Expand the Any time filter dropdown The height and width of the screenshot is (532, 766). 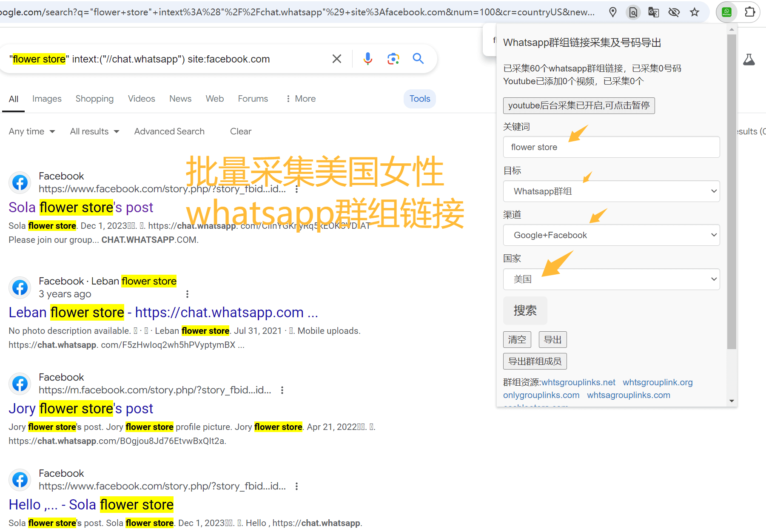(32, 131)
